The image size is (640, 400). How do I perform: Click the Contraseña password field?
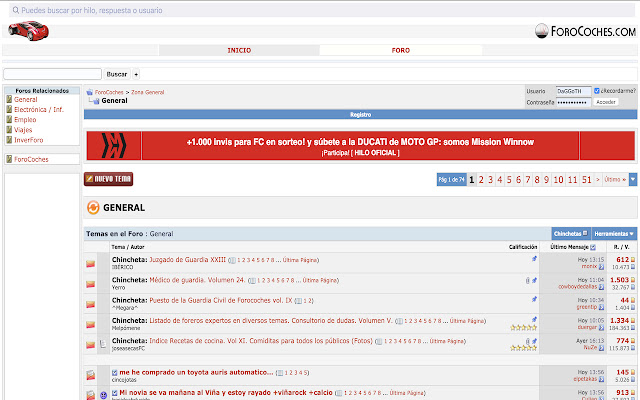[573, 102]
